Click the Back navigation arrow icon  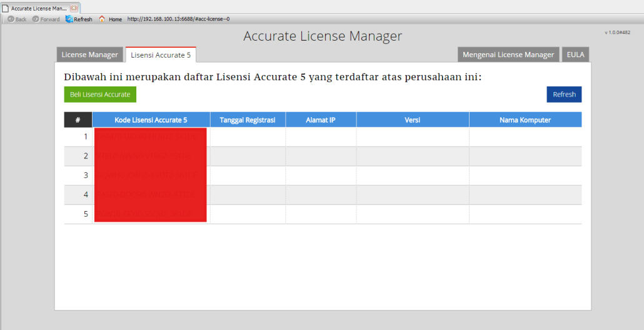11,19
